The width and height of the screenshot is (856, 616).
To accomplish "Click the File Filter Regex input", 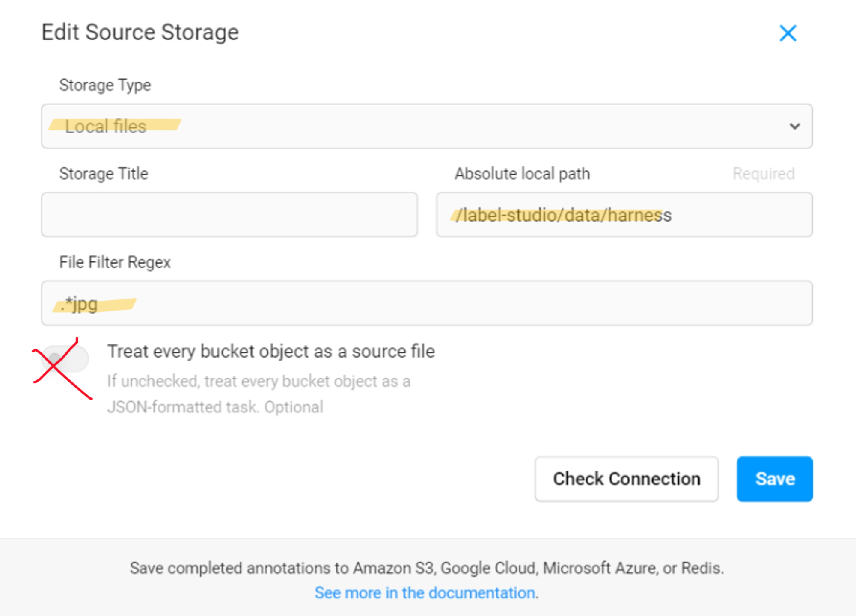I will (426, 303).
